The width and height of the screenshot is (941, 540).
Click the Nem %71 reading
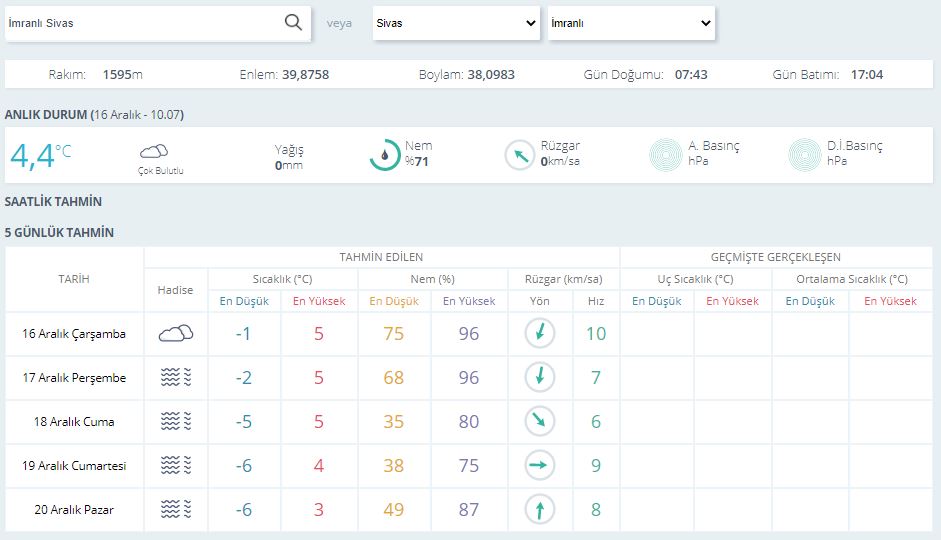coord(418,154)
